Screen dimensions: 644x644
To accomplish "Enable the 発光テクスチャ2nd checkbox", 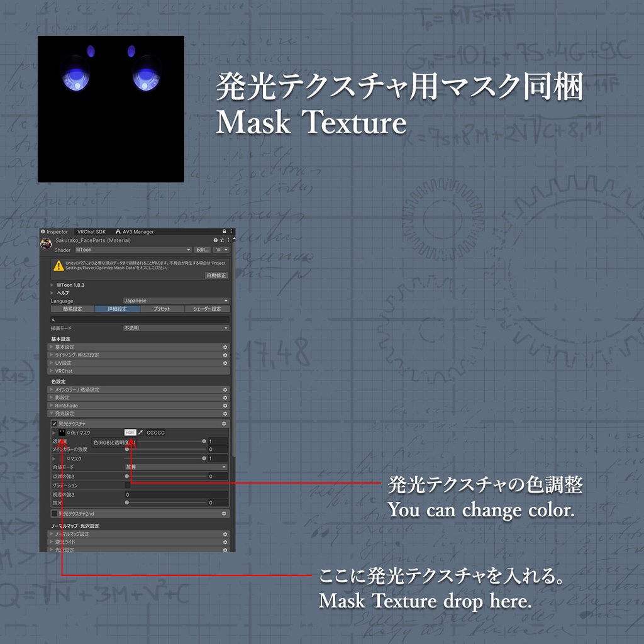I will [54, 513].
